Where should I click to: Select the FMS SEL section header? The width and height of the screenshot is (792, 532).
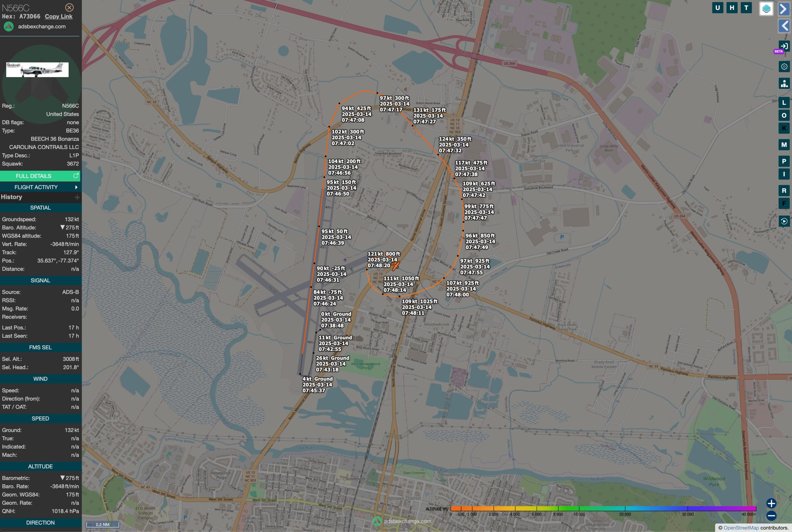(x=41, y=347)
